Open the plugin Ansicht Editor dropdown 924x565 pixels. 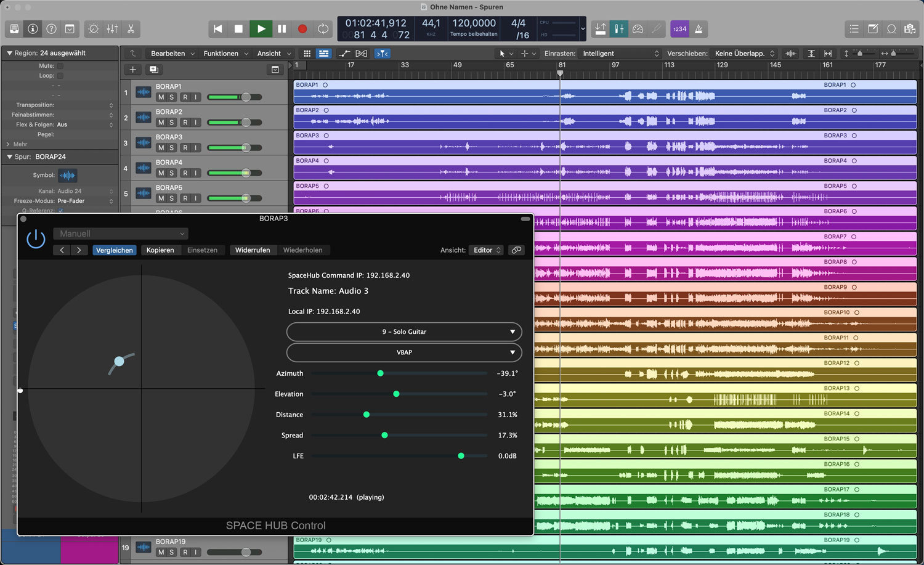[x=487, y=250]
